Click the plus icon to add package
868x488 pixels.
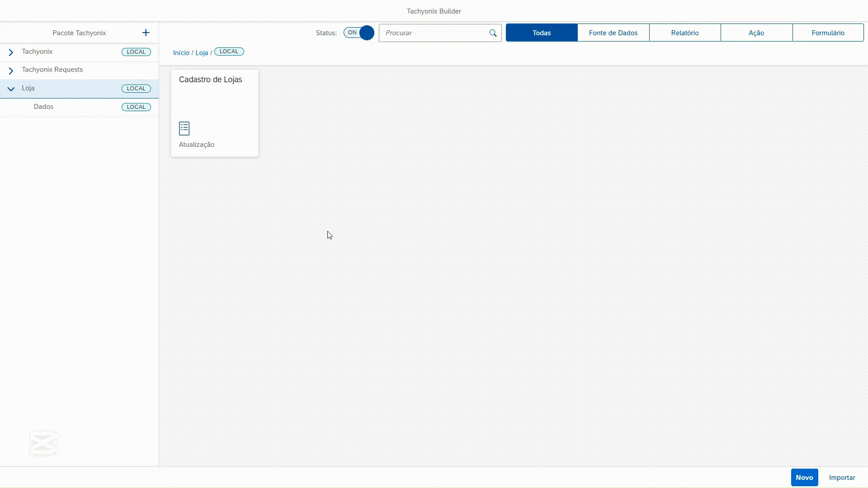point(146,33)
